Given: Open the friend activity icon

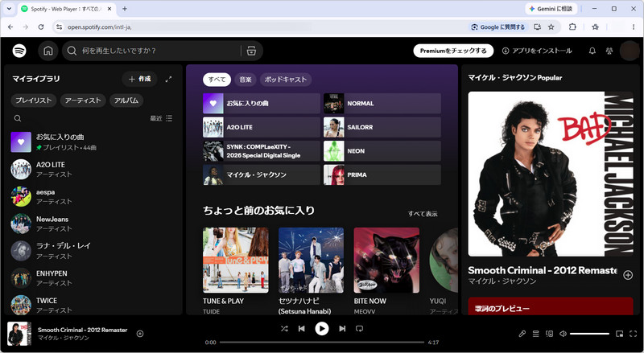Looking at the screenshot, I should 609,51.
